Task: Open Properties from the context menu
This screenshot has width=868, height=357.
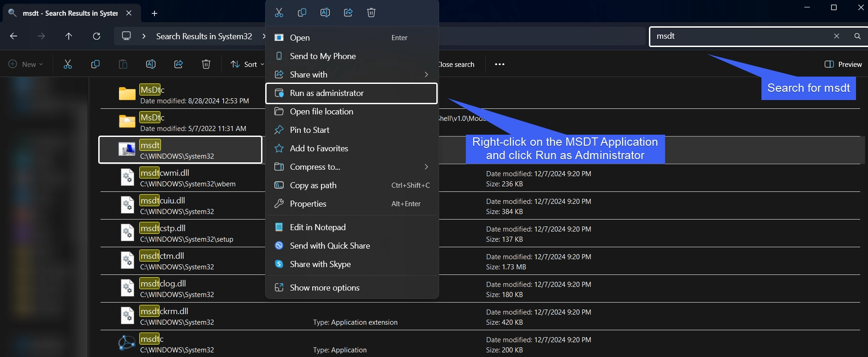Action: point(351,203)
